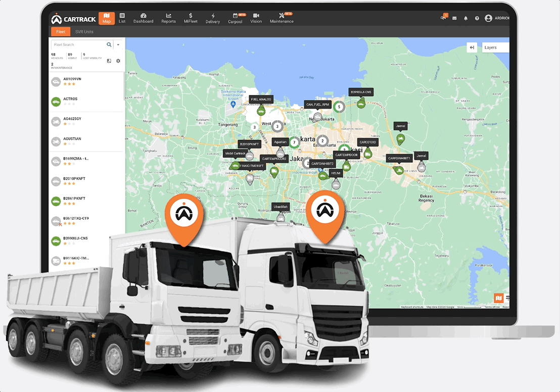The height and width of the screenshot is (392, 560).
Task: Click the Cartrack logo
Action: 73,19
